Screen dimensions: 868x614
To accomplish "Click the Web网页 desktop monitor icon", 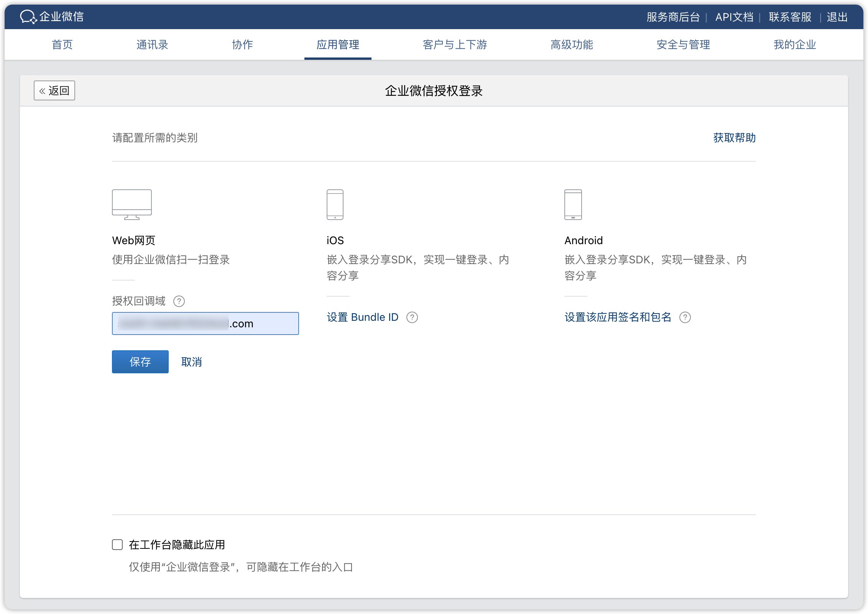I will 132,204.
